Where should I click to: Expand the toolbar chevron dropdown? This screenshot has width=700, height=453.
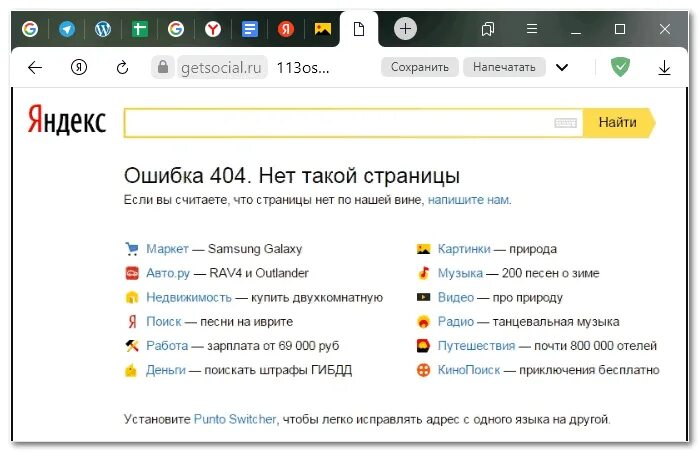point(562,67)
